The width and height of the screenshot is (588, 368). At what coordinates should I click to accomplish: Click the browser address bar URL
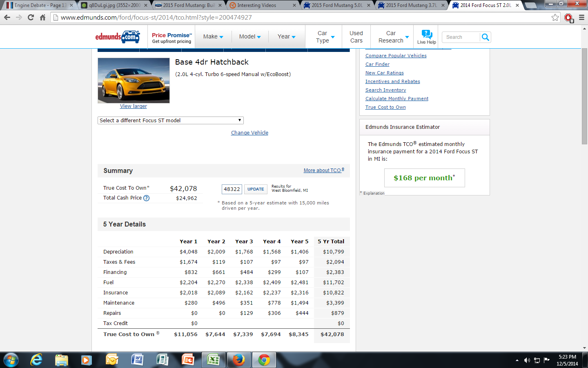pos(156,18)
